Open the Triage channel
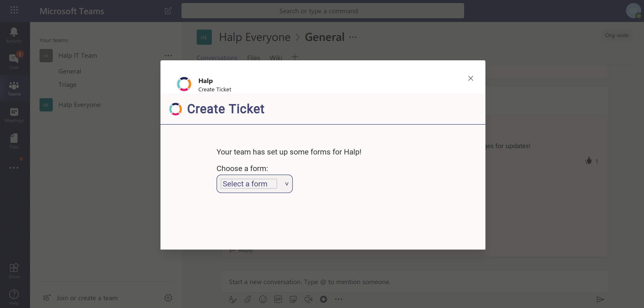The width and height of the screenshot is (644, 308). click(67, 84)
